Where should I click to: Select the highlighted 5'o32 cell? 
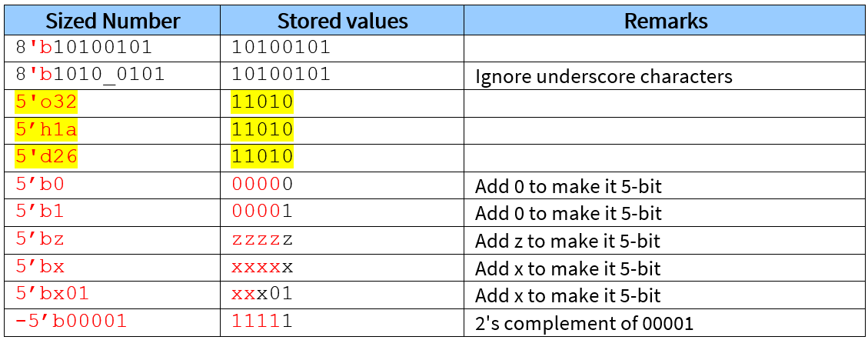(x=47, y=102)
